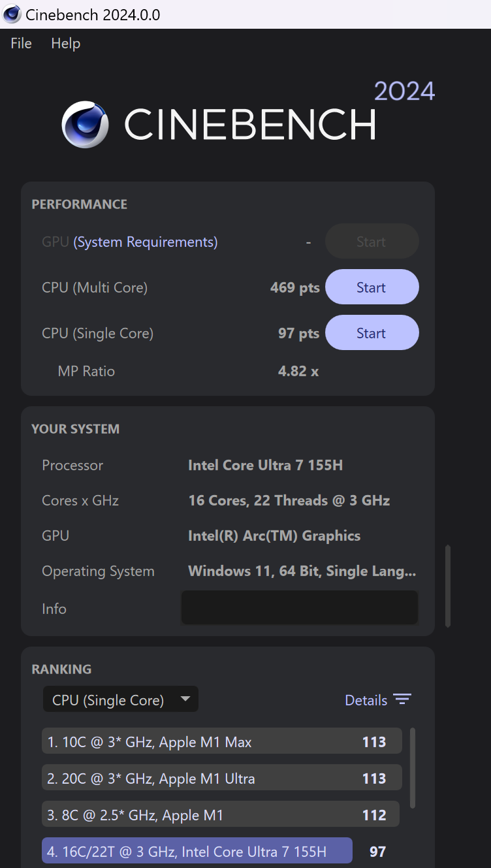Click the Operating System value text
Screen dimensions: 491x868
pyautogui.click(x=302, y=571)
